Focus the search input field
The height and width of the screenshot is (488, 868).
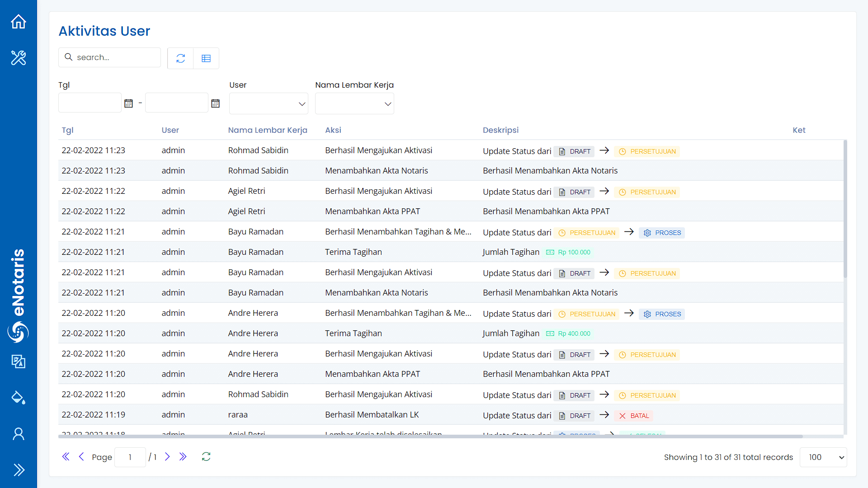coord(109,57)
